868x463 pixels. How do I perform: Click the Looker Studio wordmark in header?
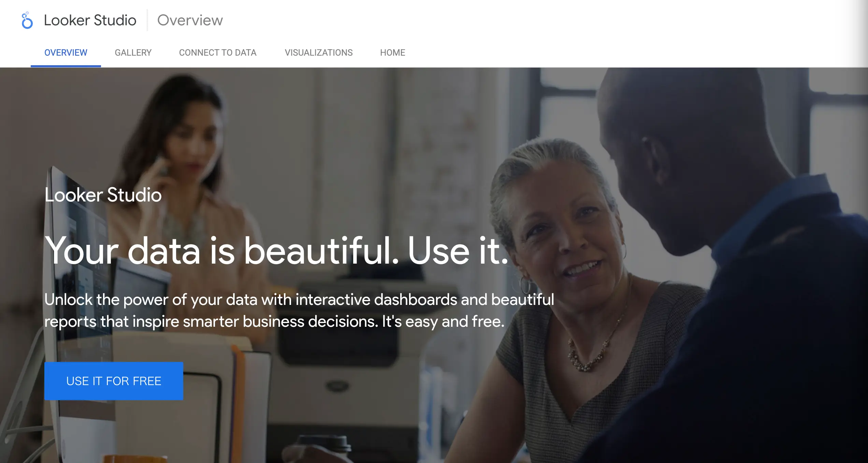(x=90, y=20)
